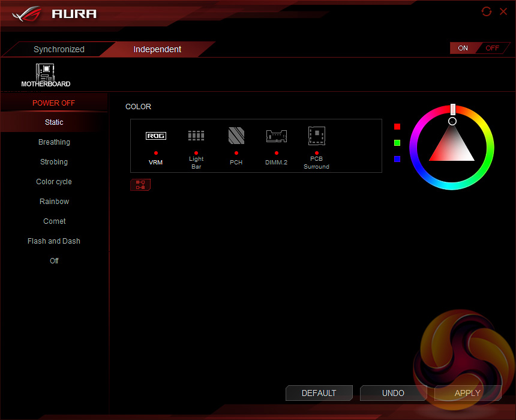Screen dimensions: 516x420
Task: Select the DIMM.2 lighting zone icon
Action: [x=277, y=136]
